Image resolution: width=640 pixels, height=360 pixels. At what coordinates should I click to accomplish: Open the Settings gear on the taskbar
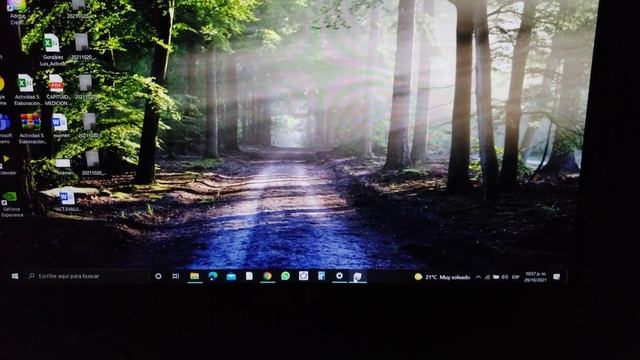pyautogui.click(x=339, y=276)
